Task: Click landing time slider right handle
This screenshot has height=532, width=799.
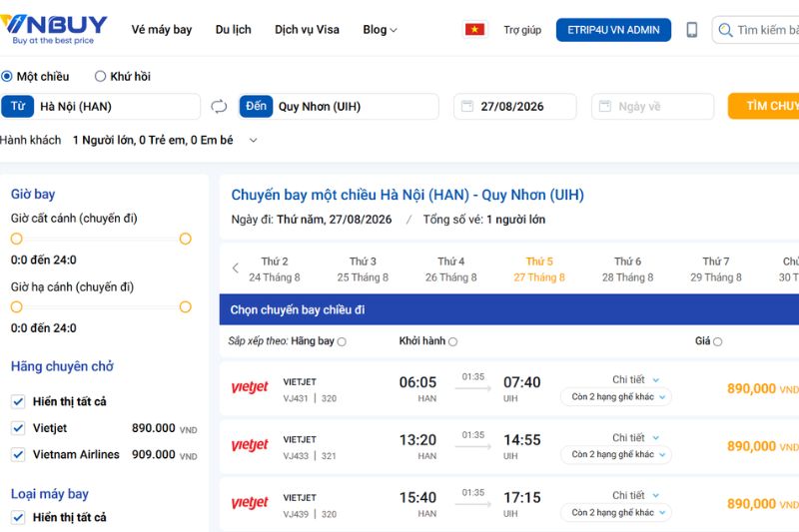Action: point(185,307)
